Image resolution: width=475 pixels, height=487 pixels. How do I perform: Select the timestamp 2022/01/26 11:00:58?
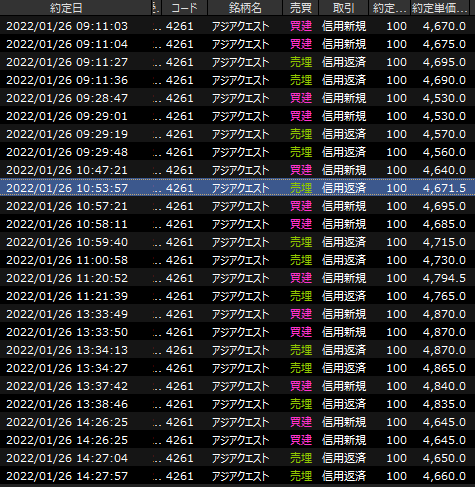pyautogui.click(x=67, y=260)
